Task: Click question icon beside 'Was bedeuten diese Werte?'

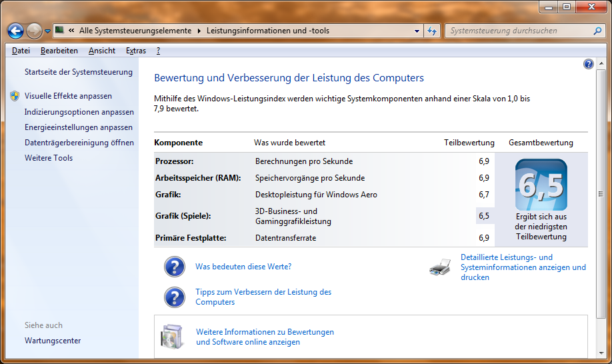Action: [175, 267]
